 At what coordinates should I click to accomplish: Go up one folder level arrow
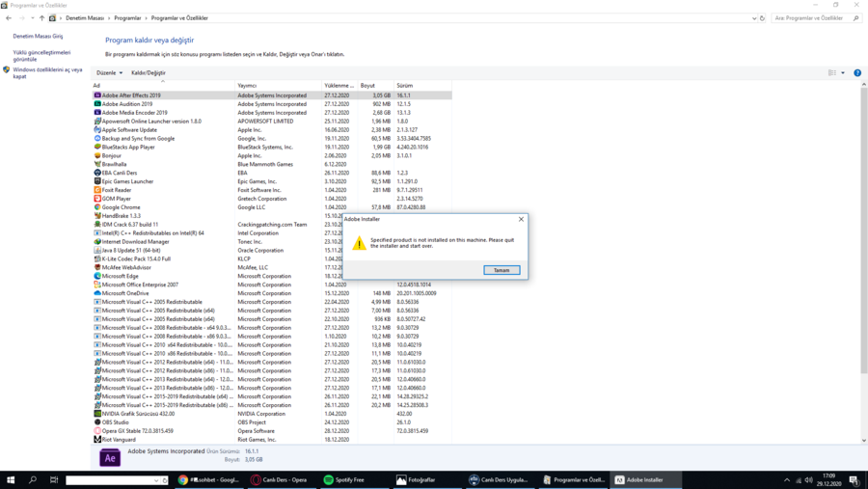pos(41,18)
